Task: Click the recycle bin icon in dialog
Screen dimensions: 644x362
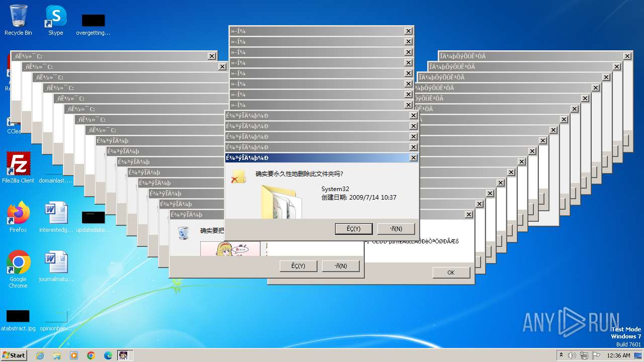Action: [184, 233]
